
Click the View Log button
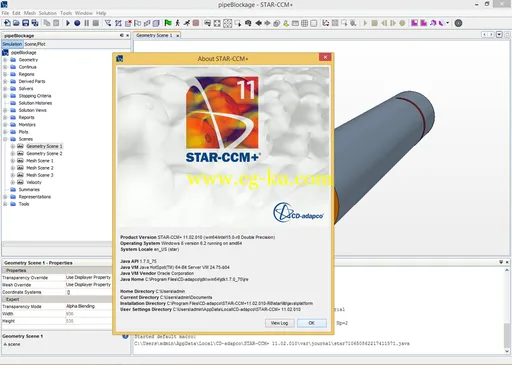click(x=279, y=323)
